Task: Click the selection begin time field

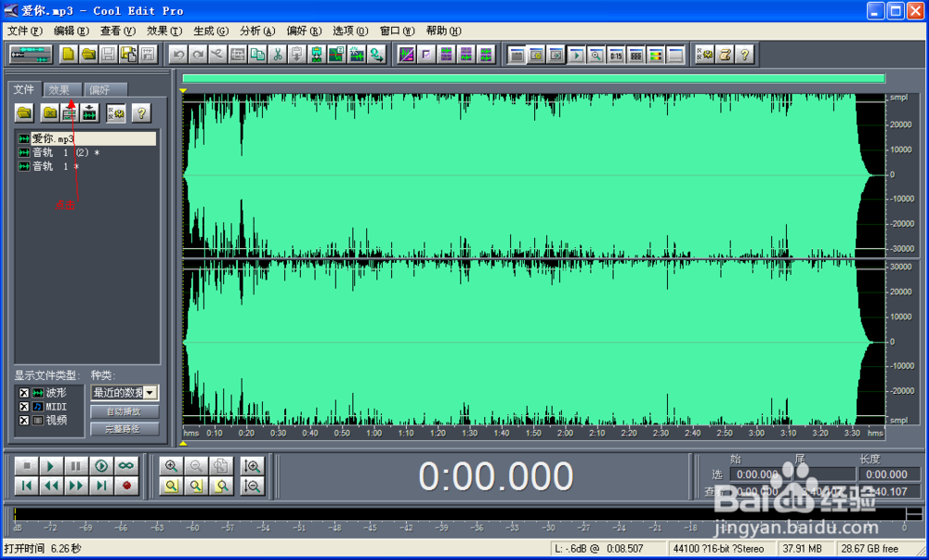Action: 761,475
